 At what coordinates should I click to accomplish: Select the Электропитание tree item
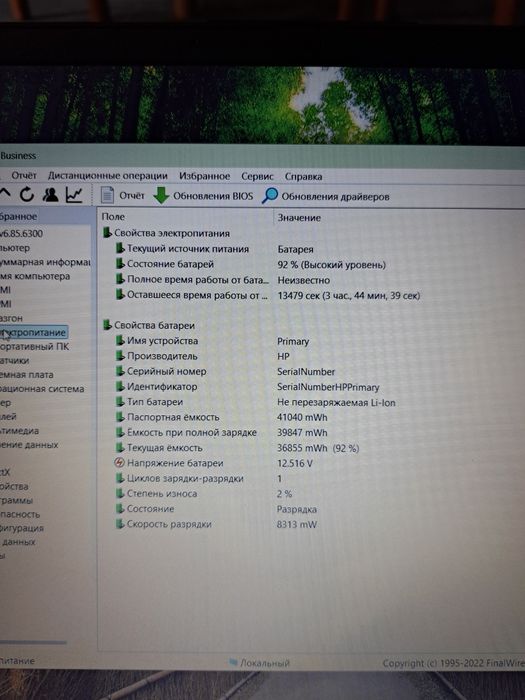click(33, 332)
